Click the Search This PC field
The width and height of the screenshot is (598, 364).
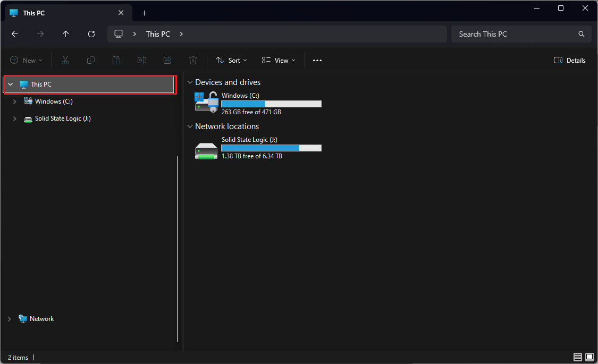521,34
